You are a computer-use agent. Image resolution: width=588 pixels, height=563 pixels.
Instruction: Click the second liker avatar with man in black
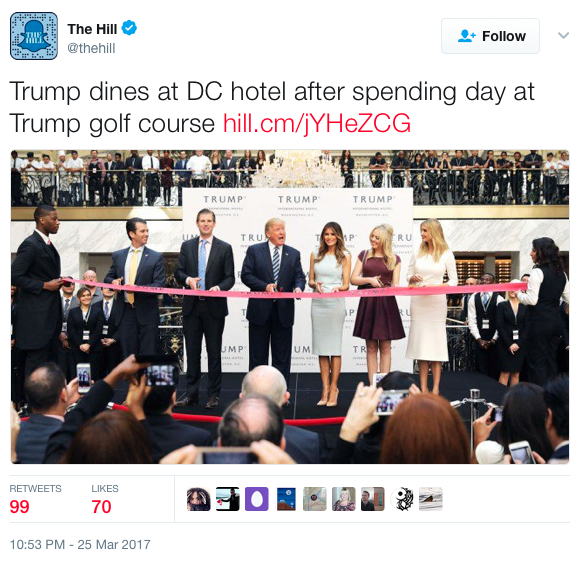click(x=228, y=499)
